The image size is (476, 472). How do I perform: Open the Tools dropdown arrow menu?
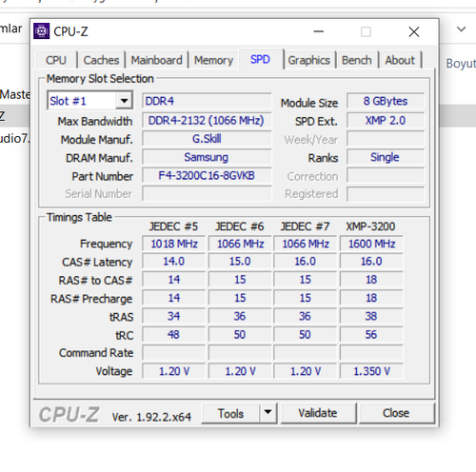(268, 413)
